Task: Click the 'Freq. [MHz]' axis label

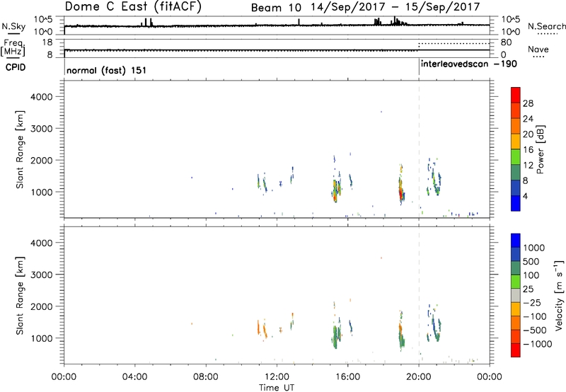Action: tap(13, 48)
